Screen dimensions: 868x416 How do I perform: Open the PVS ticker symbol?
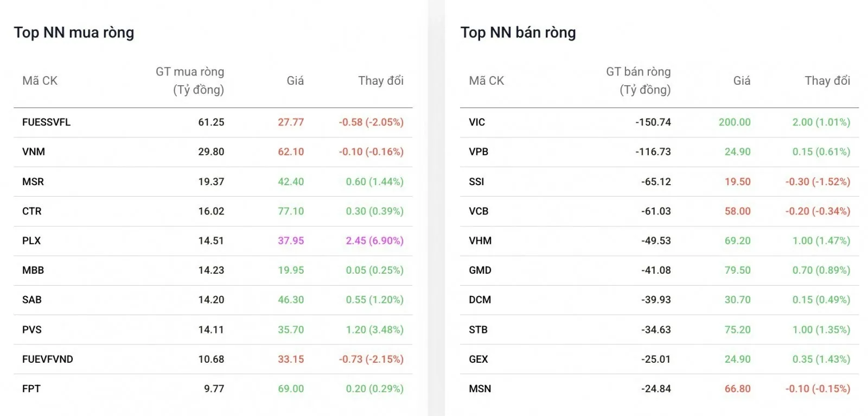click(32, 330)
